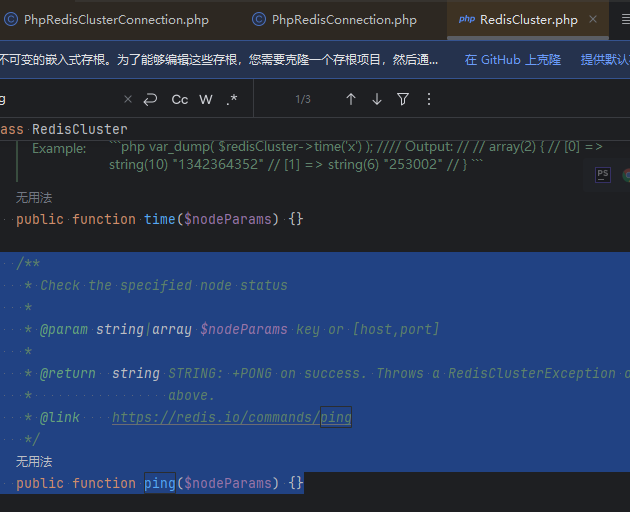The height and width of the screenshot is (512, 630).
Task: Clear the search field text
Action: (128, 99)
